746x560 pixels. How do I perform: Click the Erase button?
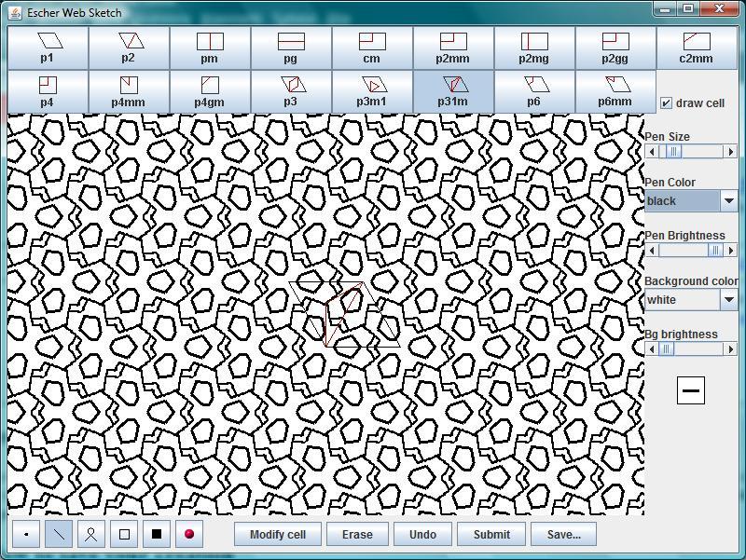[x=357, y=534]
